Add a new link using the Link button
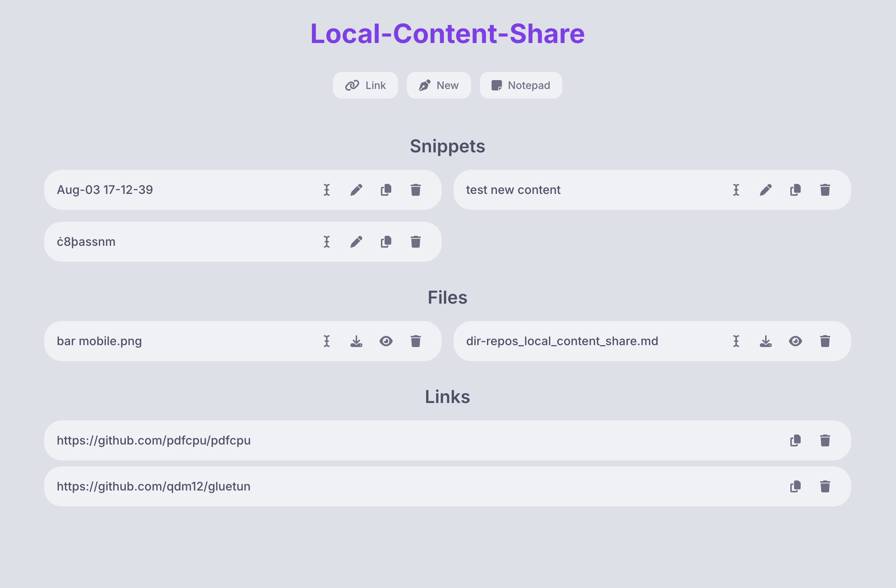 [x=365, y=85]
